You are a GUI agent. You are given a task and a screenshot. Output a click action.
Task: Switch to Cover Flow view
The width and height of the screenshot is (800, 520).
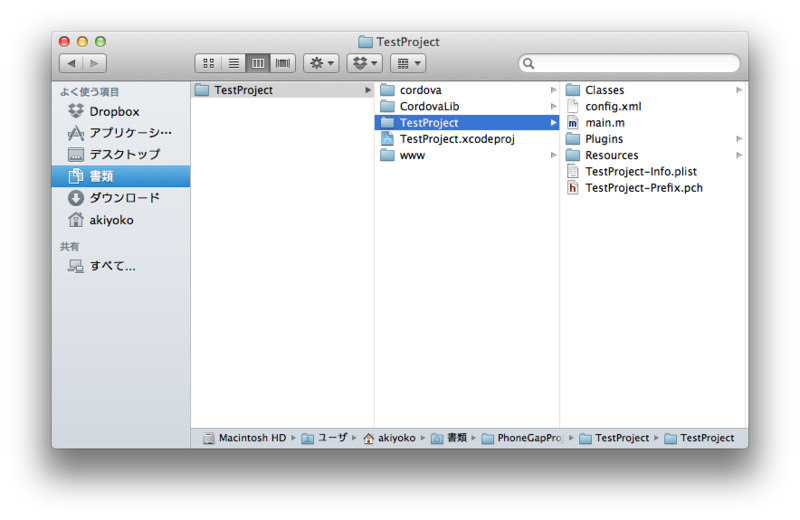click(283, 63)
